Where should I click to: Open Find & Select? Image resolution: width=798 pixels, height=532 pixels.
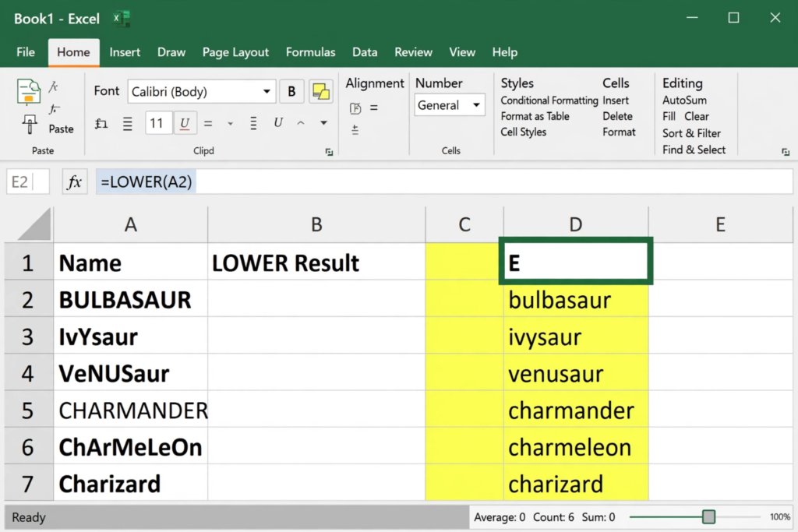694,150
